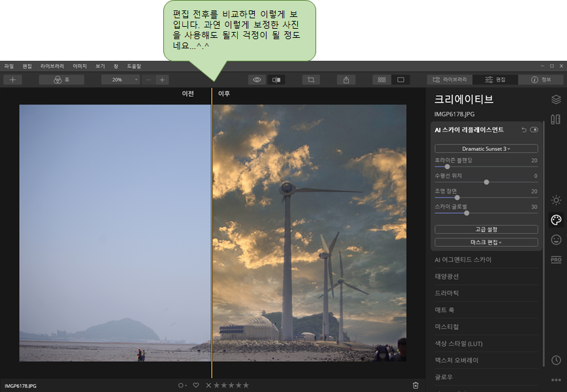Expand the 색상 스타일 (LUT) tool
Viewport: 567px width, 392px height.
coord(486,344)
